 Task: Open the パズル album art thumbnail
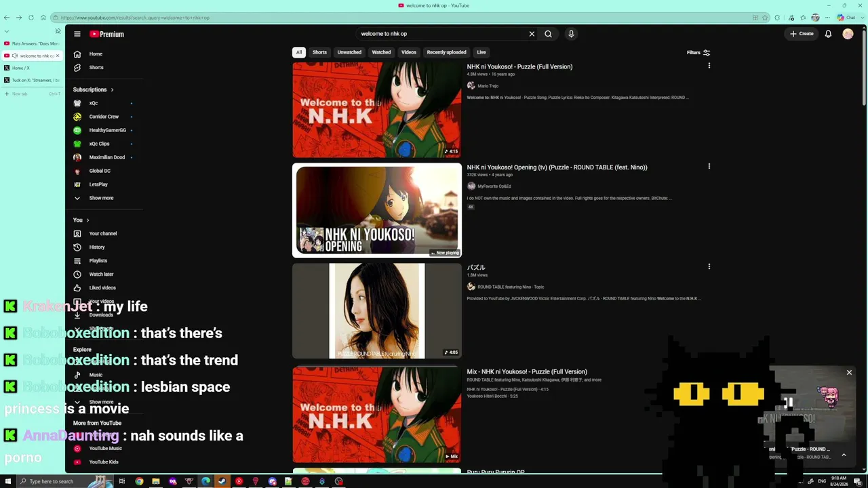[x=377, y=310]
